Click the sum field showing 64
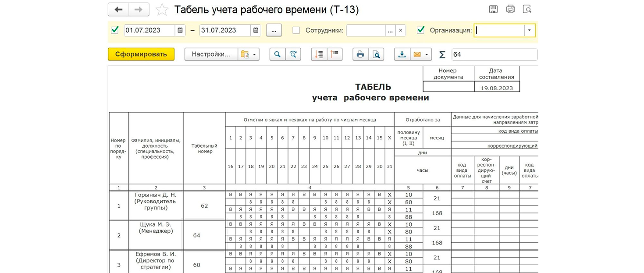Image resolution: width=644 pixels, height=273 pixels. 494,54
